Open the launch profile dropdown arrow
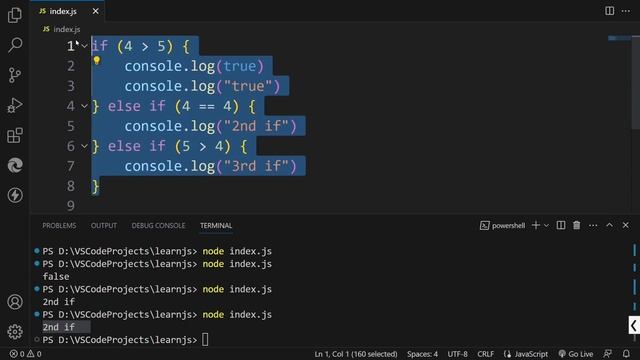The image size is (640, 360). tap(546, 225)
